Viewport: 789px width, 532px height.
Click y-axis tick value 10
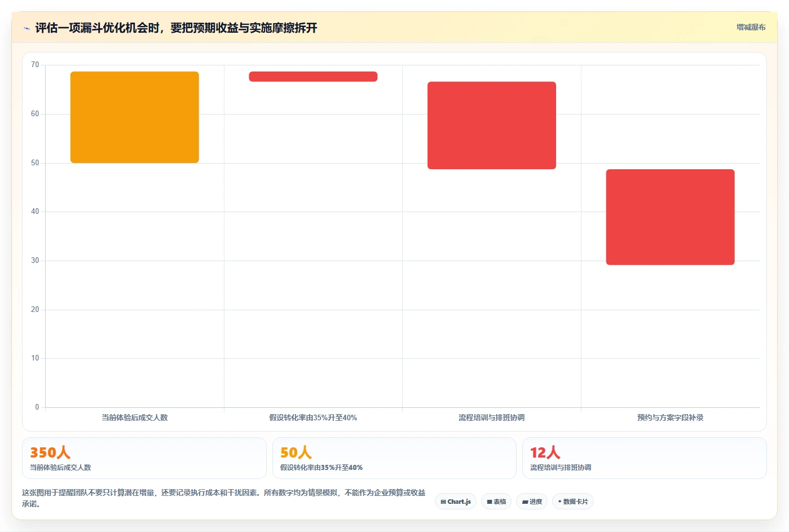[x=35, y=358]
